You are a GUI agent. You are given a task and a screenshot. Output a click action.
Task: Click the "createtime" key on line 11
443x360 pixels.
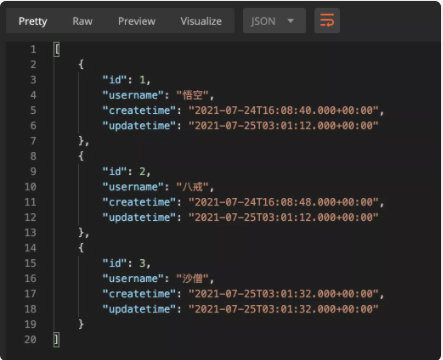pos(139,202)
